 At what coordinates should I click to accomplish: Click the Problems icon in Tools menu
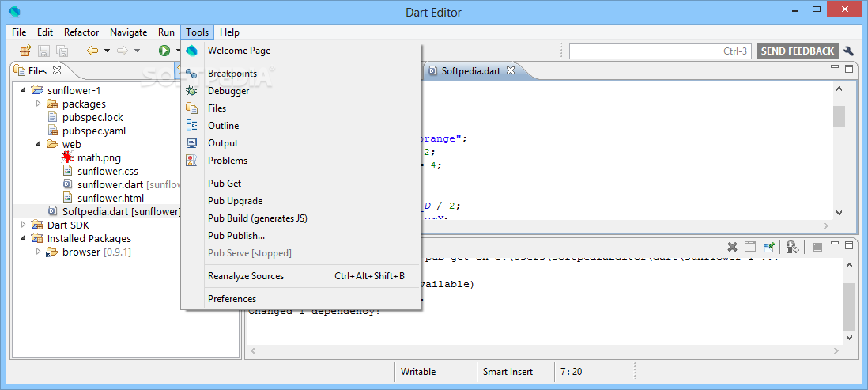click(x=191, y=161)
